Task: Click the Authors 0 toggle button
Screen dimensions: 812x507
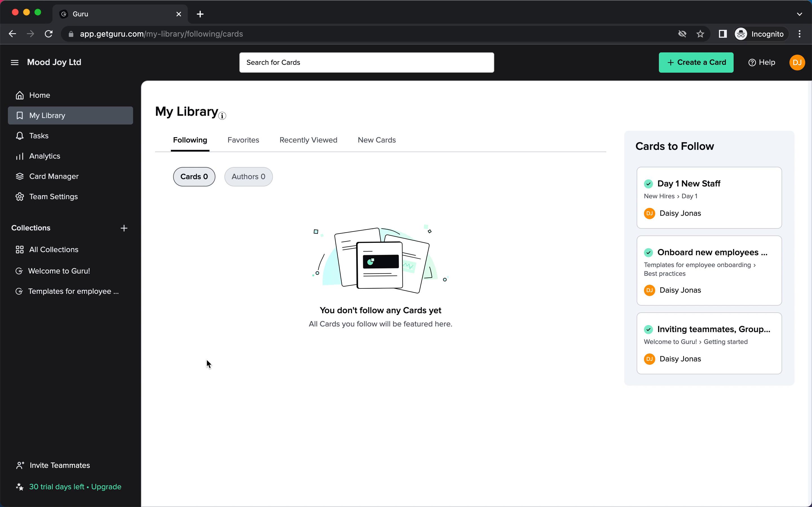Action: (248, 176)
